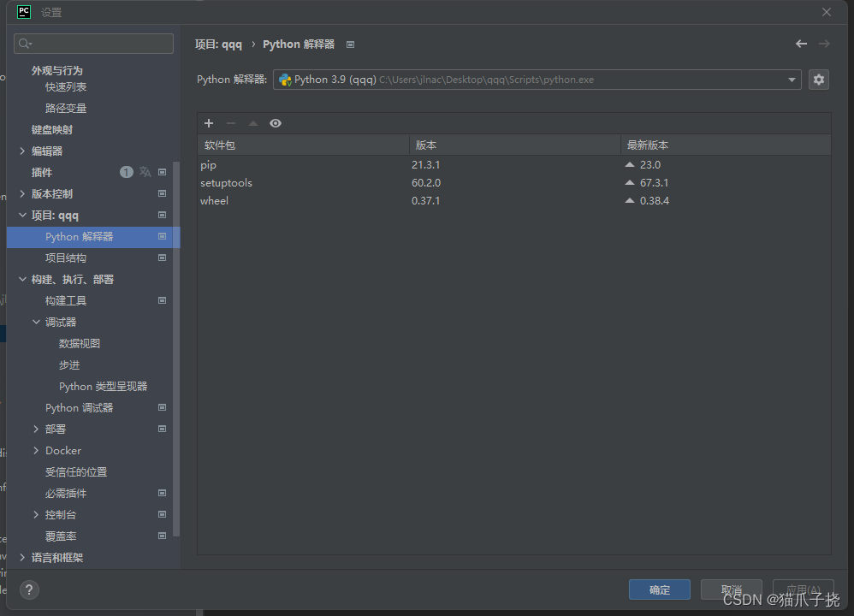Image resolution: width=854 pixels, height=616 pixels.
Task: Click the 项目: qqq breadcrumb link
Action: tap(218, 44)
